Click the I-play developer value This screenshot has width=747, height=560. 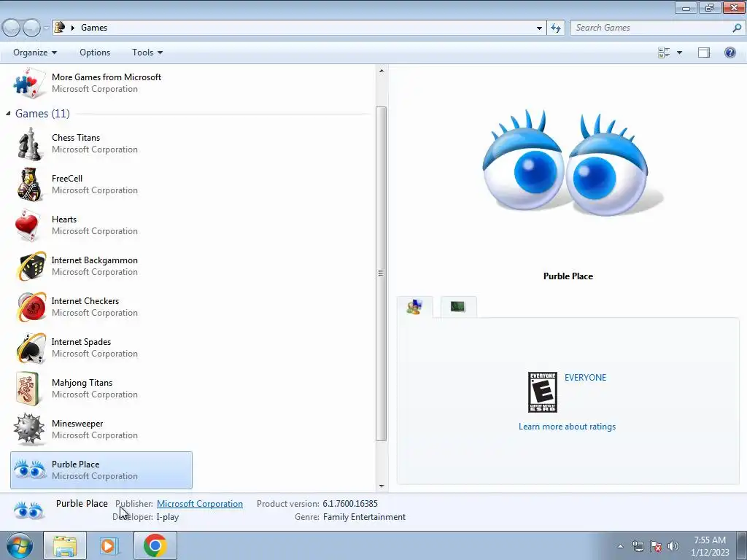[168, 517]
